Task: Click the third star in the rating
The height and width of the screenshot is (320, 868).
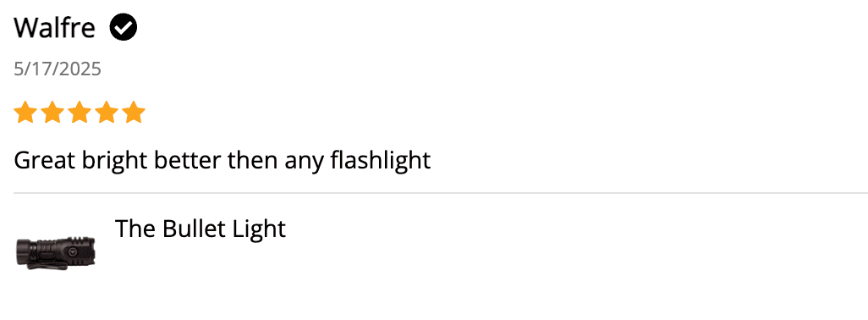Action: coord(80,113)
